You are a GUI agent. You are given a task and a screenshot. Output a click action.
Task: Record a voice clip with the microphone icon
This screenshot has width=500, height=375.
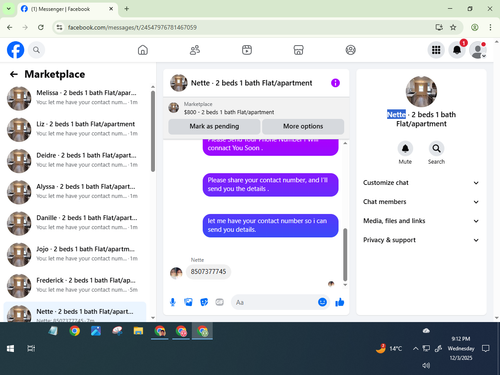click(x=173, y=302)
